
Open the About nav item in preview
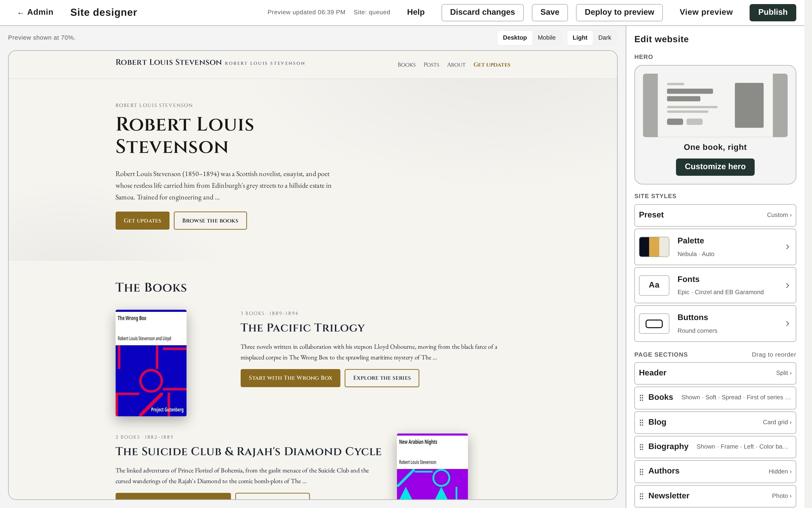tap(456, 65)
